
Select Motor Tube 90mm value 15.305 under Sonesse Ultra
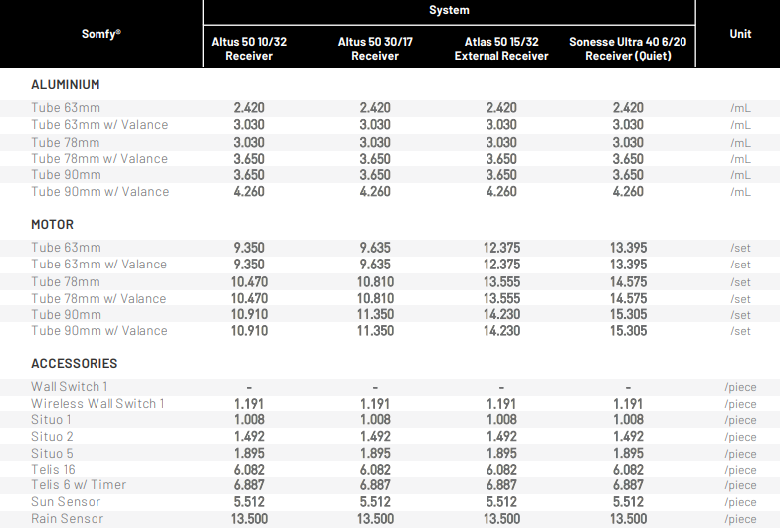(x=628, y=314)
